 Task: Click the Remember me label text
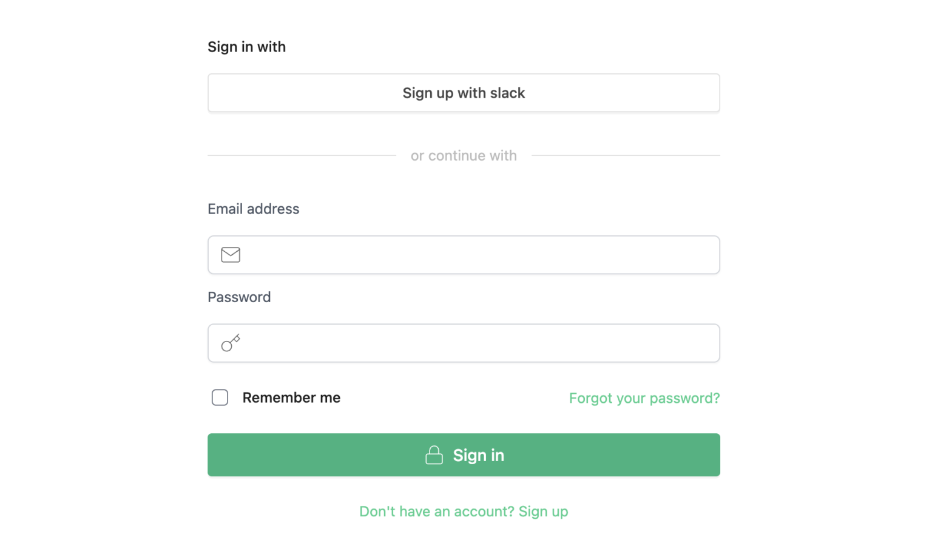click(x=291, y=397)
